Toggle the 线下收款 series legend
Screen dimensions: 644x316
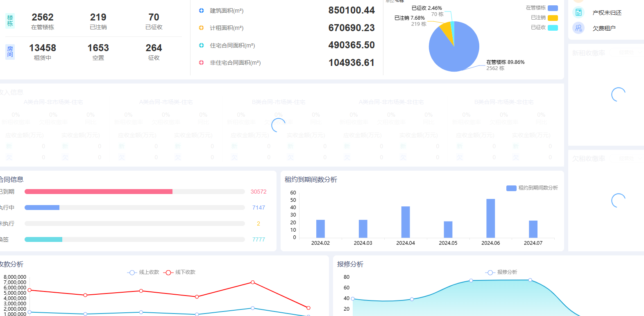click(179, 272)
